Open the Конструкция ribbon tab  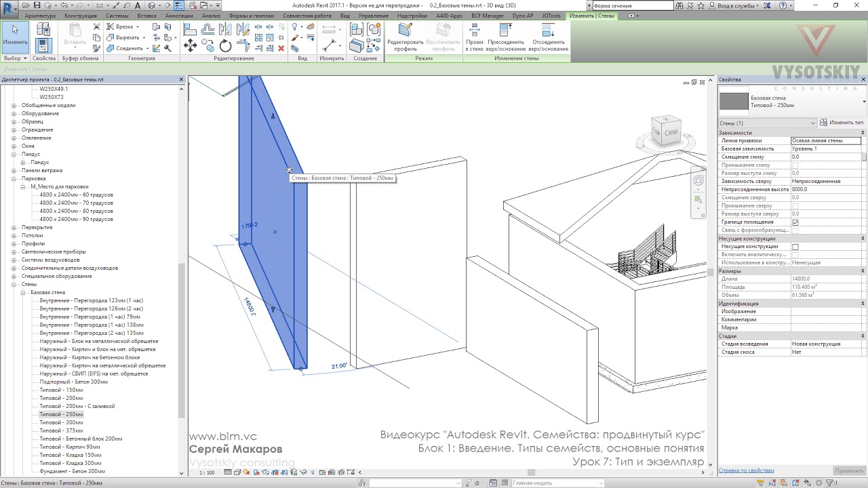[x=81, y=16]
